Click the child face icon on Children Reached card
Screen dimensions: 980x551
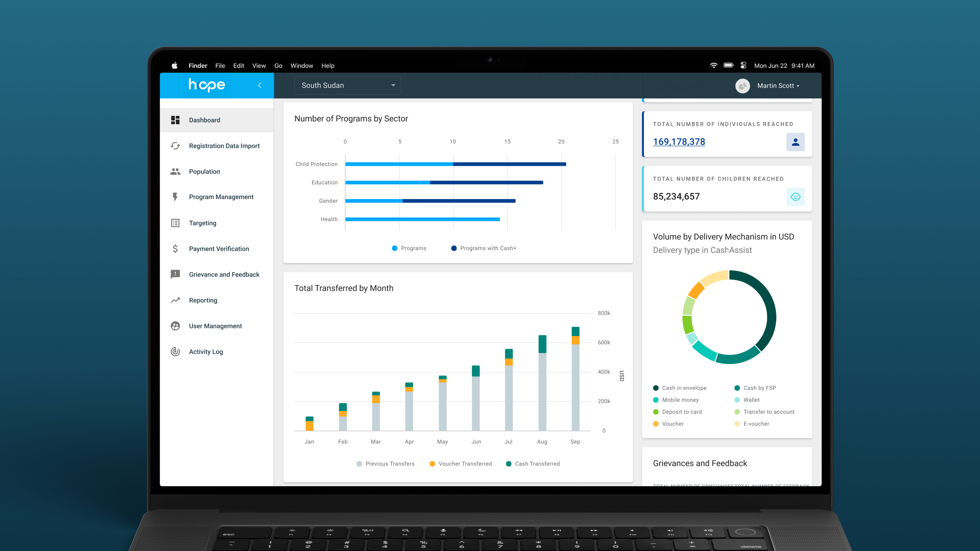point(795,196)
